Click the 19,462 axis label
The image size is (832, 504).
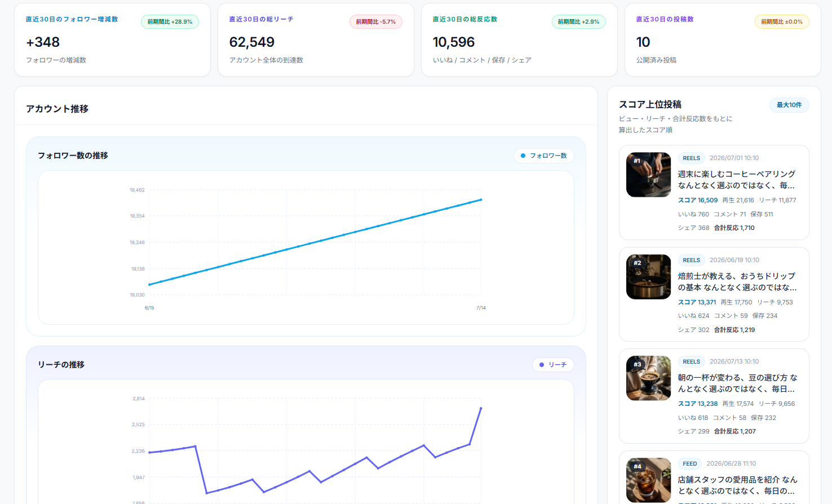137,190
